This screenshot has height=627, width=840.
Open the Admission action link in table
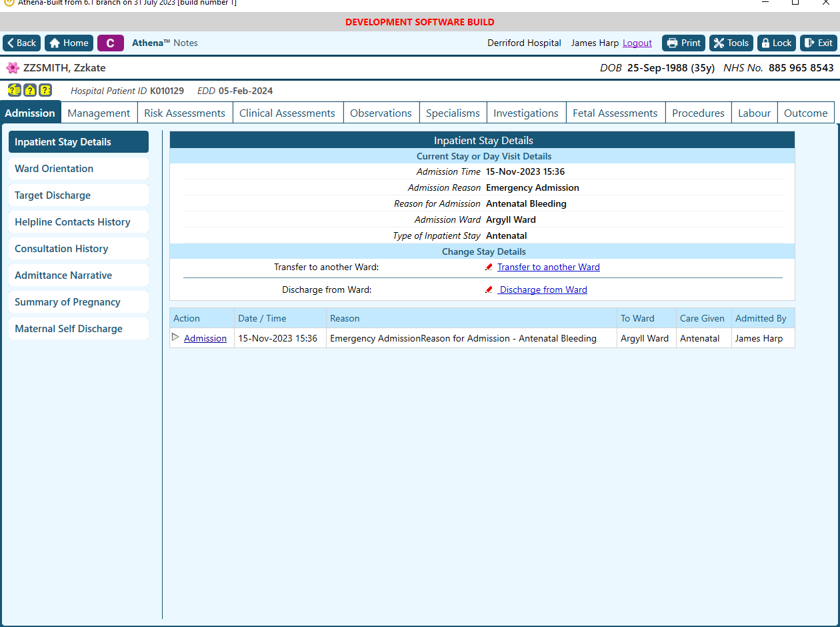(x=205, y=338)
